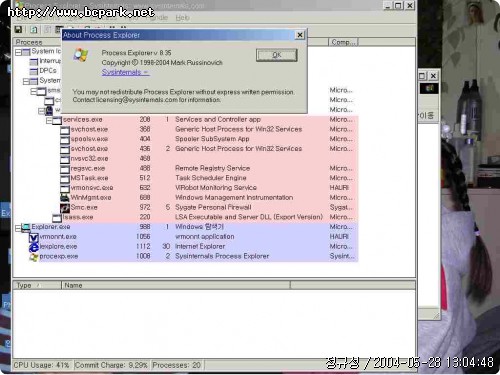Select the Smc.exe firewall icon
500x375 pixels.
65,208
